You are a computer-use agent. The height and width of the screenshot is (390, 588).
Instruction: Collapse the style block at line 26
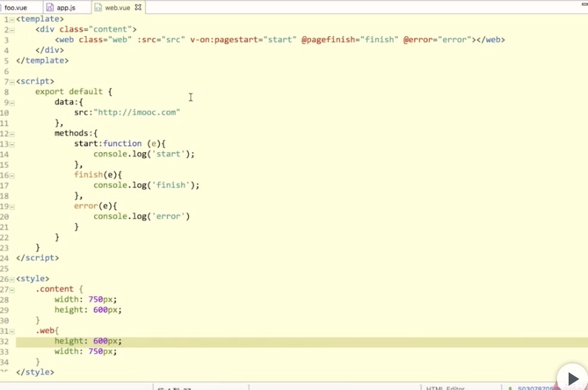[12, 279]
